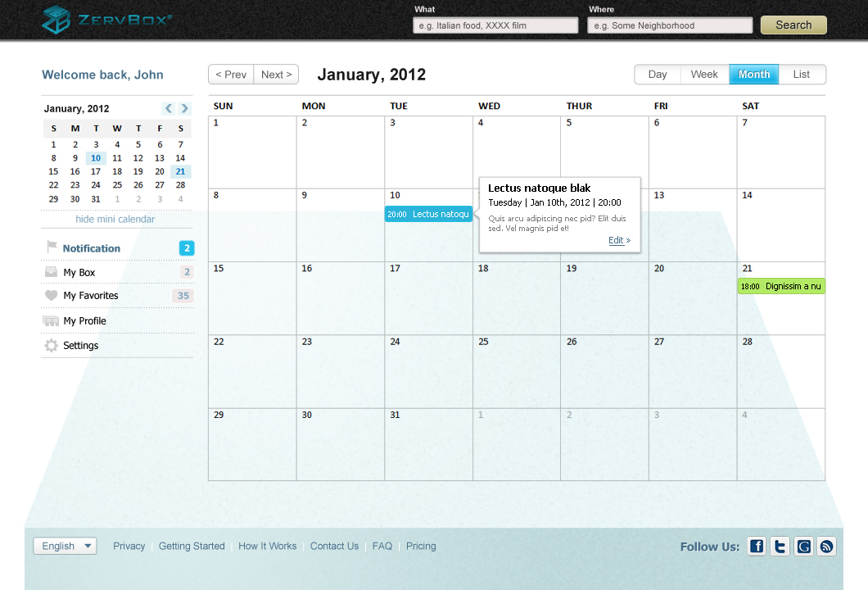The height and width of the screenshot is (590, 868).
Task: Open the Lectus natoqu 20:00 event
Action: [428, 214]
